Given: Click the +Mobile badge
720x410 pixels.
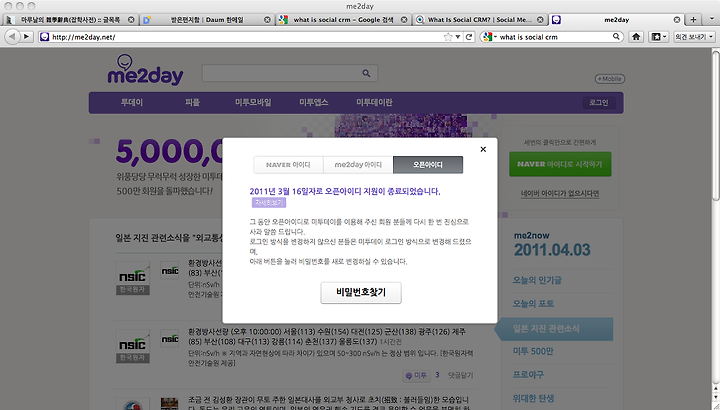Looking at the screenshot, I should click(610, 79).
